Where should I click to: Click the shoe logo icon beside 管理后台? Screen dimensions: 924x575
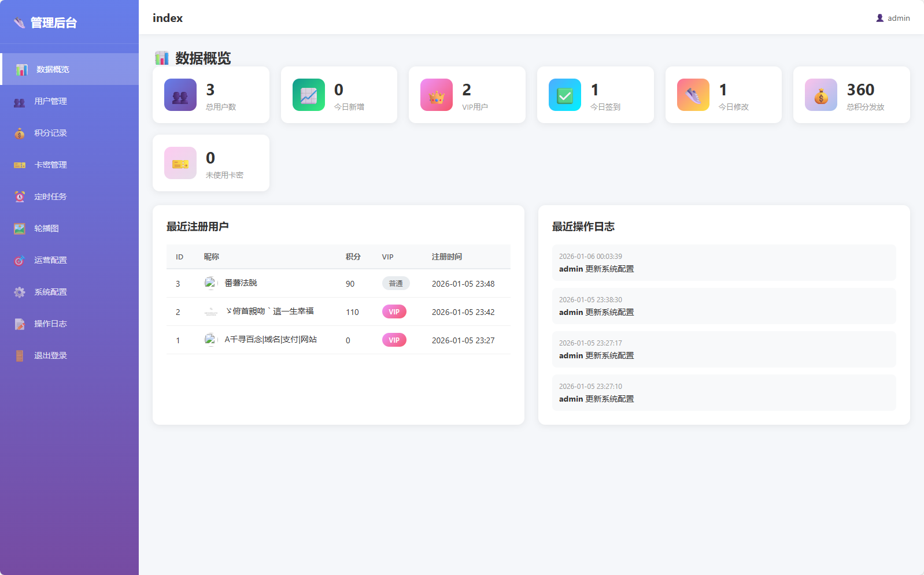click(19, 23)
